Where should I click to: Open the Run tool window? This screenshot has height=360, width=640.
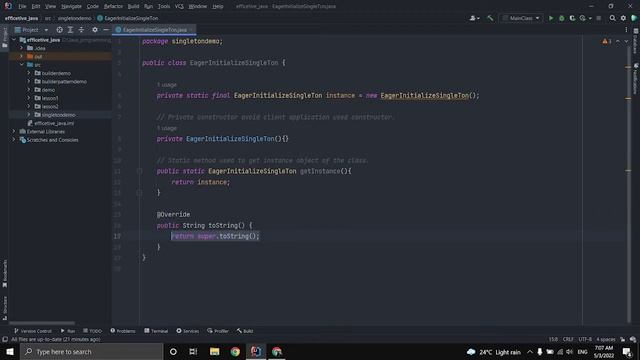coord(68,331)
